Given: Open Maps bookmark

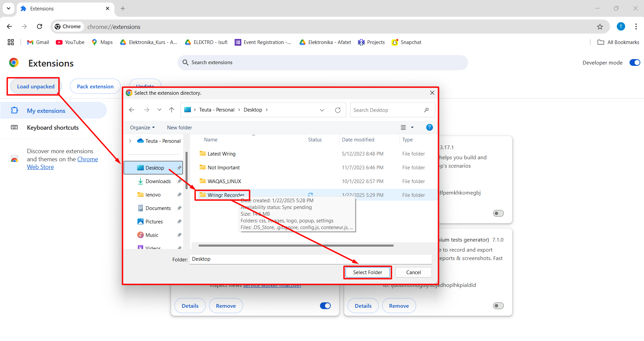Looking at the screenshot, I should pos(102,42).
